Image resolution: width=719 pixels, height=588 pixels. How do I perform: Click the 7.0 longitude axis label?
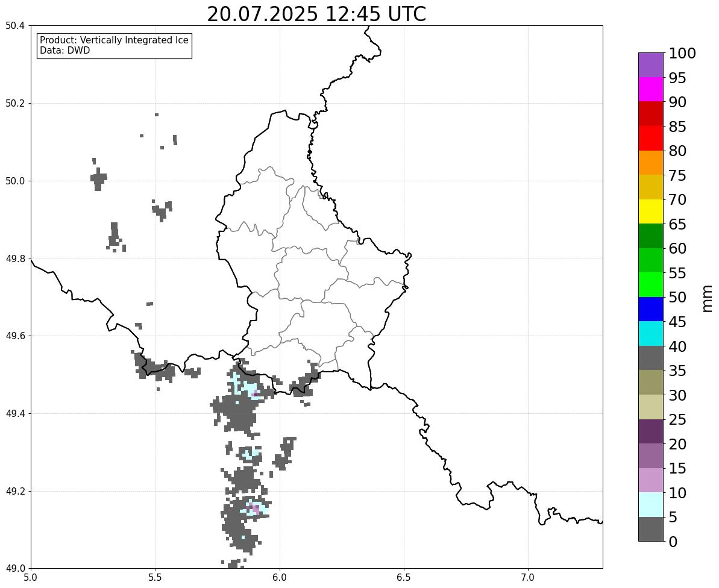[x=528, y=578]
